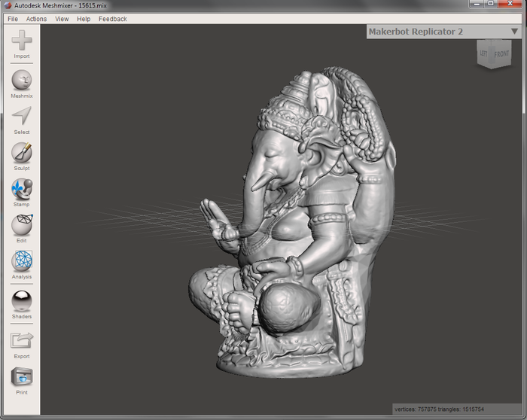Click the Feedback menu item
This screenshot has height=420, width=527.
click(x=113, y=19)
